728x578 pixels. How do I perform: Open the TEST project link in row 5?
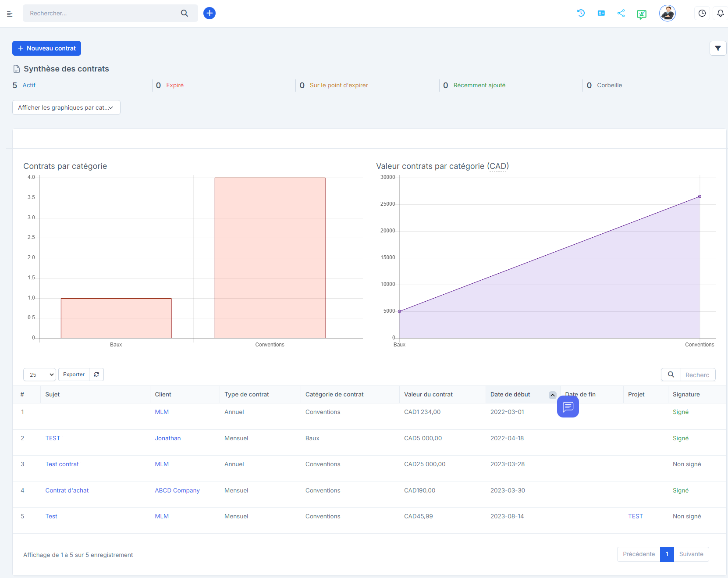click(636, 516)
